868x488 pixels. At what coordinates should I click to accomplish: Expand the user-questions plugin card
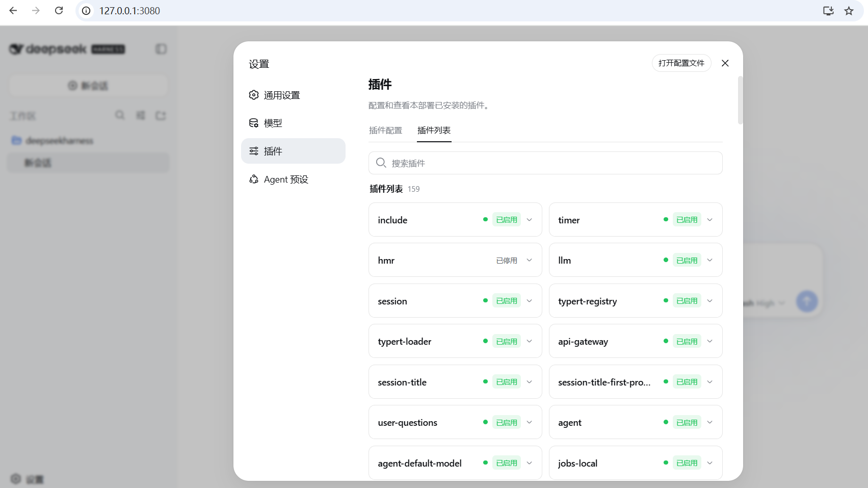pyautogui.click(x=530, y=423)
